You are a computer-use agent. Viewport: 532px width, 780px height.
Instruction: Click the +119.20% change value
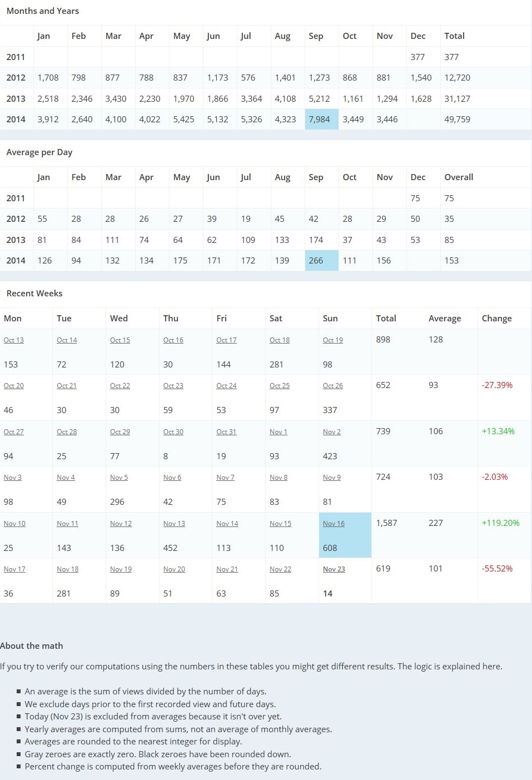click(500, 523)
